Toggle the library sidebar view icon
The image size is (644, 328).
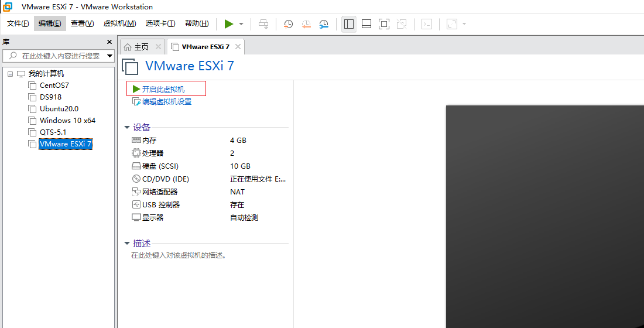tap(349, 24)
